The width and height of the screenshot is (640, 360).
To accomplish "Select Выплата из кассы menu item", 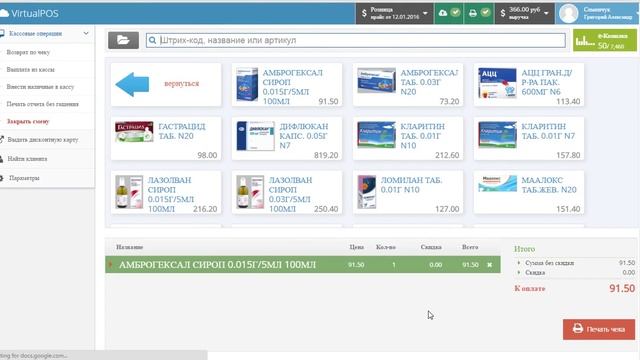I will pos(31,69).
